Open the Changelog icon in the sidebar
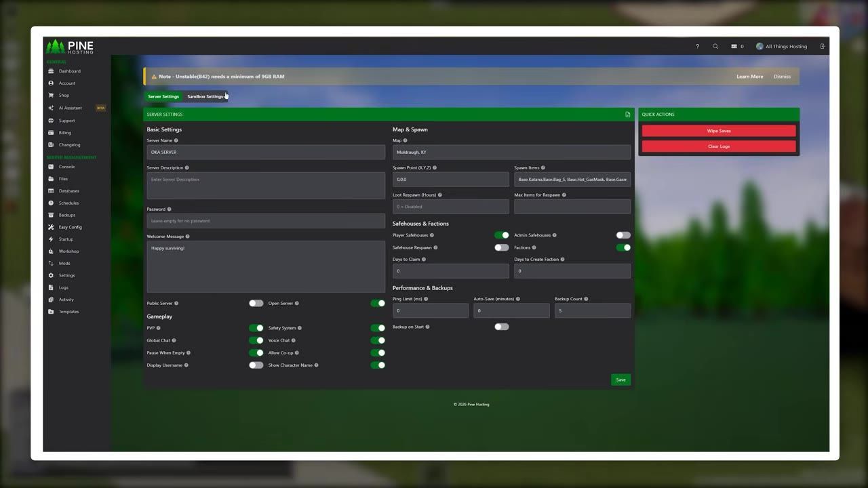The height and width of the screenshot is (488, 868). 51,145
